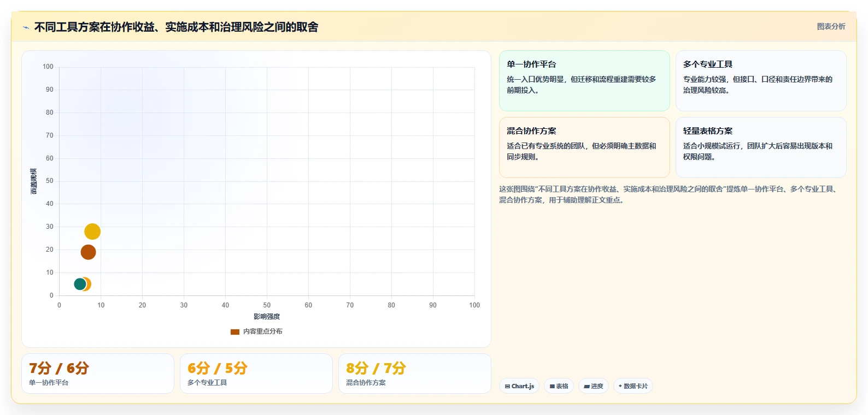This screenshot has width=868, height=415.
Task: Select the orange bubble behind the teal one
Action: click(x=88, y=284)
